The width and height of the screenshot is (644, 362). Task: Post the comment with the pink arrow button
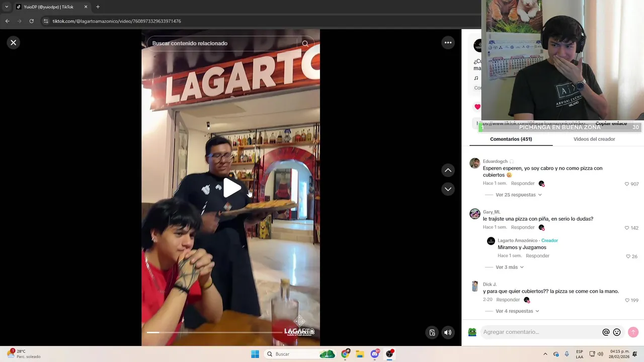[x=633, y=332]
